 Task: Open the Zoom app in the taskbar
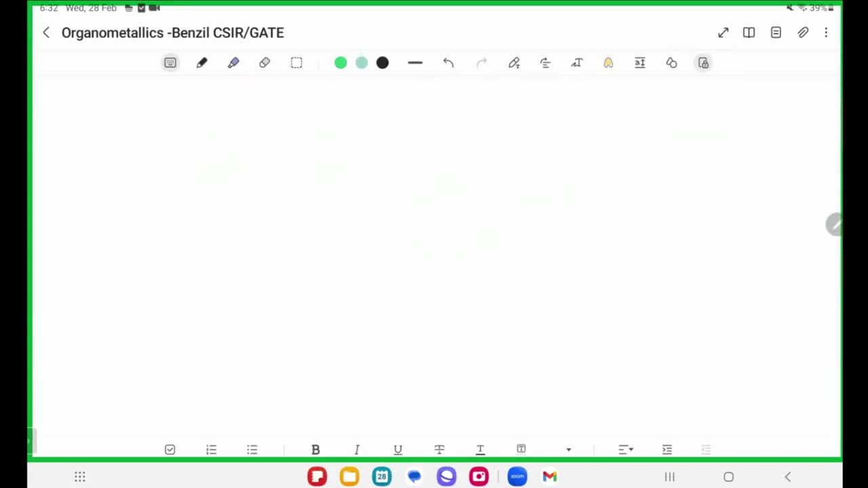pos(517,476)
